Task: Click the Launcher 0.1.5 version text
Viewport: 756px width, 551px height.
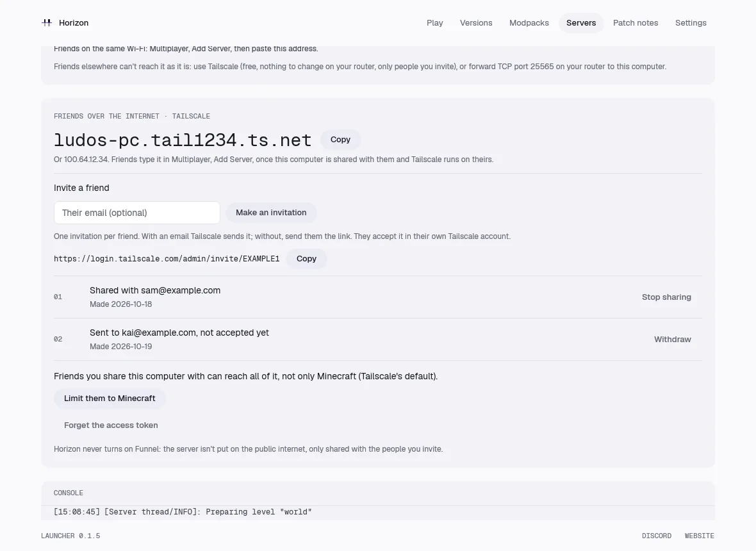Action: (x=70, y=536)
